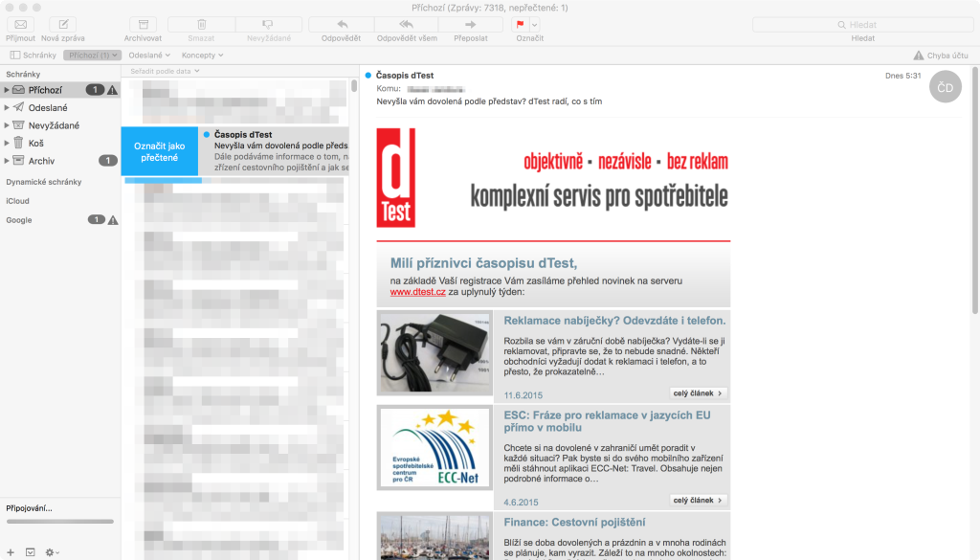Reply using the Odpovědět arrow
Screen dimensions: 980x560
(342, 24)
